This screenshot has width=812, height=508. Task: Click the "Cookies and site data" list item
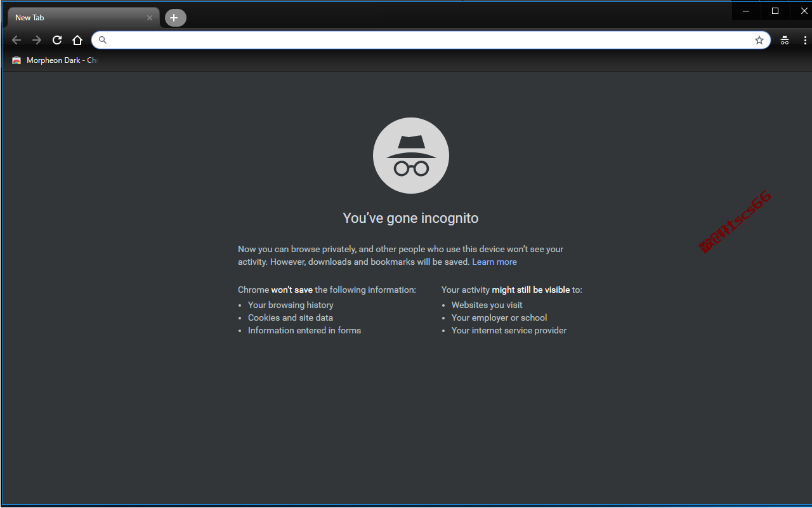coord(291,317)
